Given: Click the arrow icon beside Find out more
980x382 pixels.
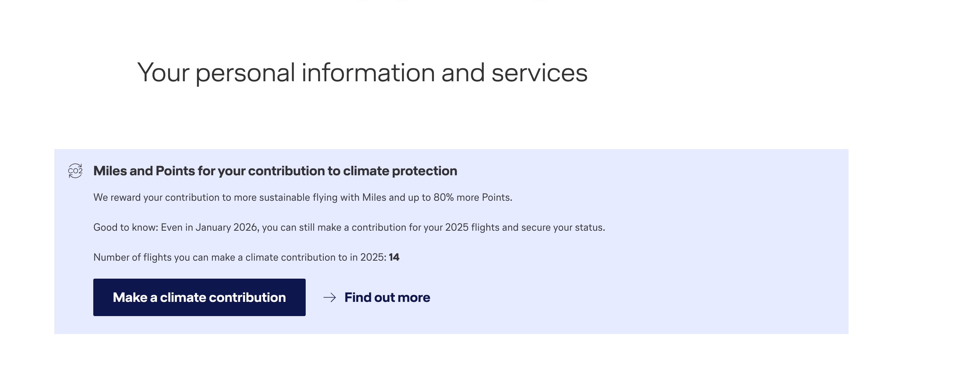Looking at the screenshot, I should pyautogui.click(x=329, y=297).
